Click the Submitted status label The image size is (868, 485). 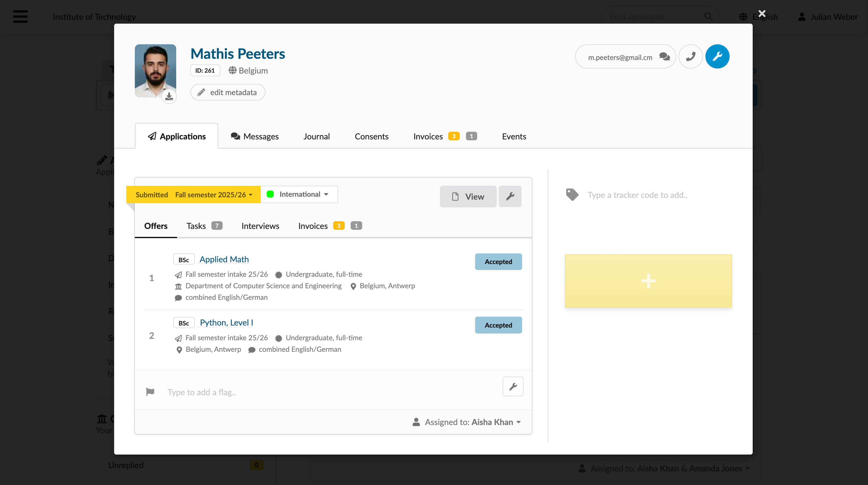(152, 195)
